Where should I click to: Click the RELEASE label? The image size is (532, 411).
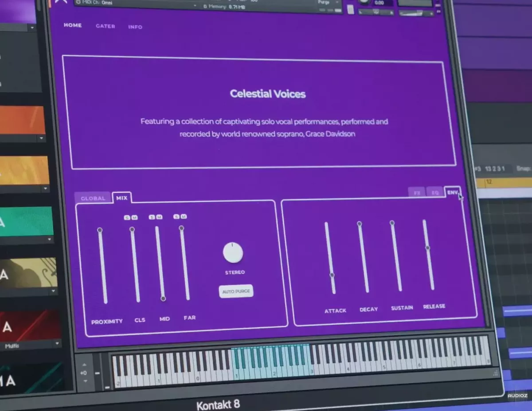coord(434,306)
